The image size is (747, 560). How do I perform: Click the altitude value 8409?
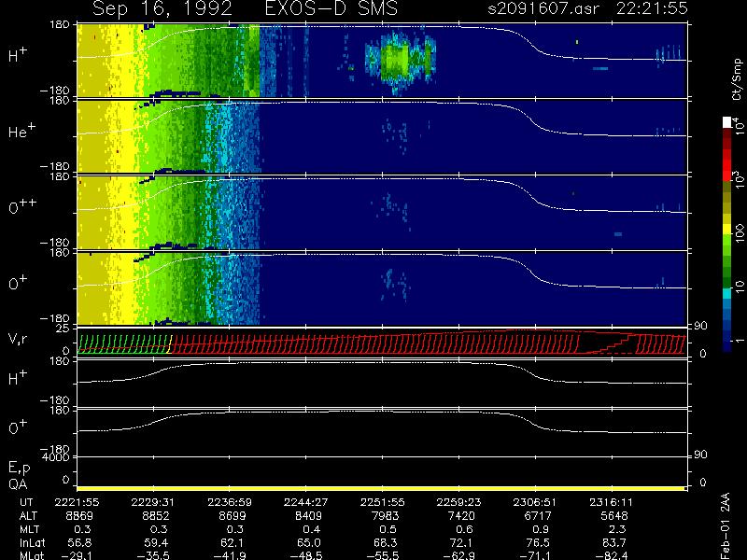point(308,516)
